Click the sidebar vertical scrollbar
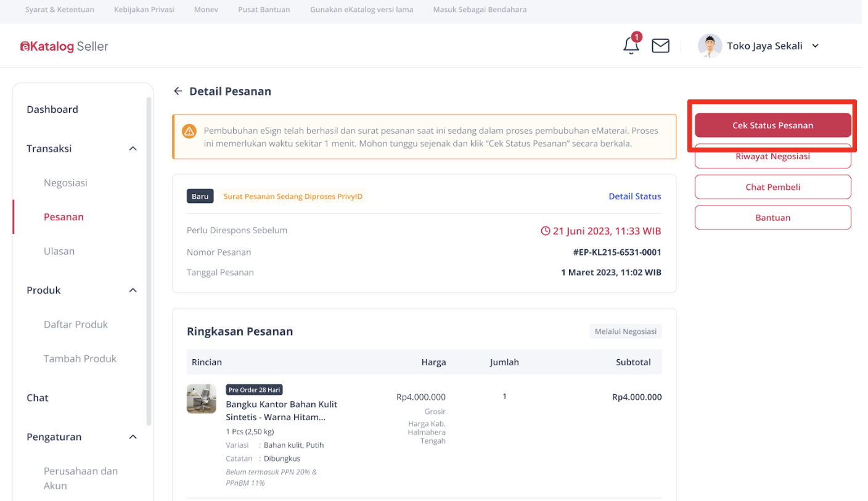This screenshot has width=868, height=501. [149, 261]
